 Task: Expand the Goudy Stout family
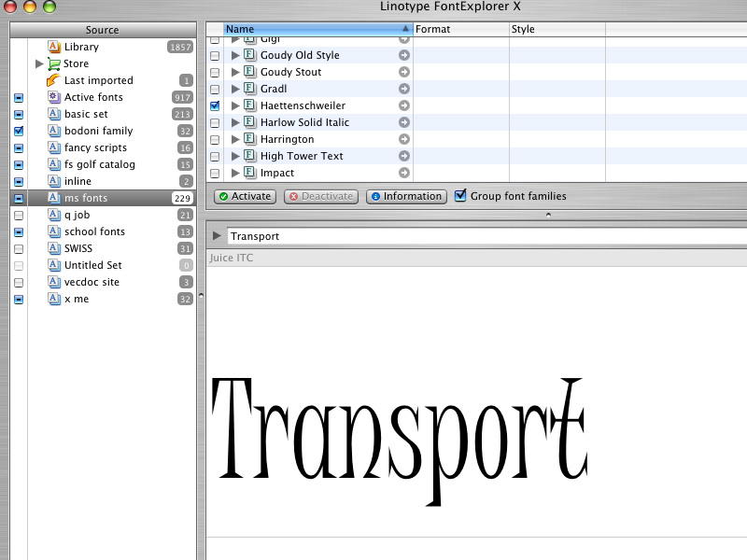[235, 72]
